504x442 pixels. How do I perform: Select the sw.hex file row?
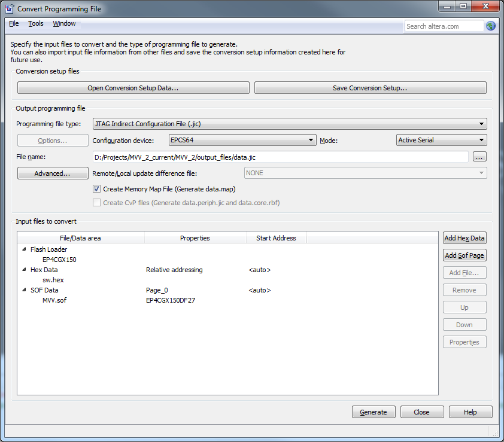[x=53, y=280]
